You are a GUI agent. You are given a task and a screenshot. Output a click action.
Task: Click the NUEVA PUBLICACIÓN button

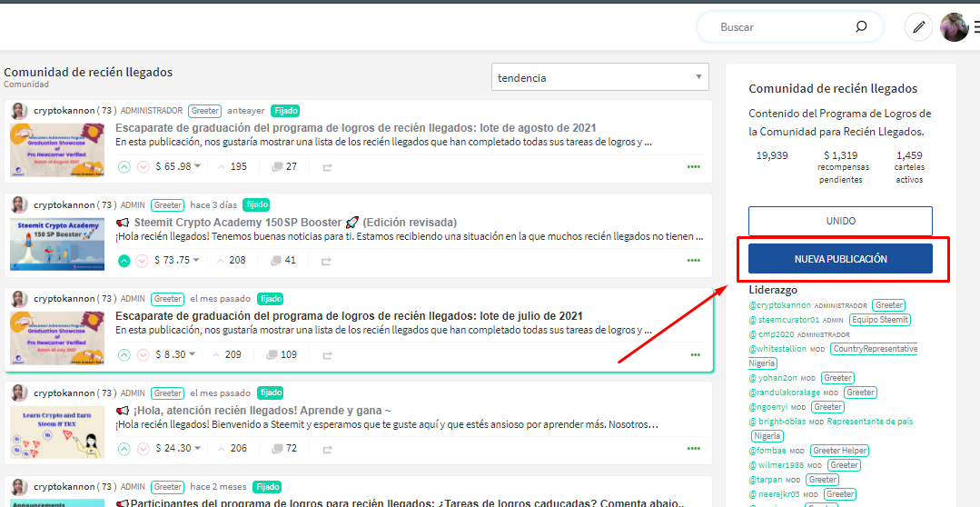(841, 259)
